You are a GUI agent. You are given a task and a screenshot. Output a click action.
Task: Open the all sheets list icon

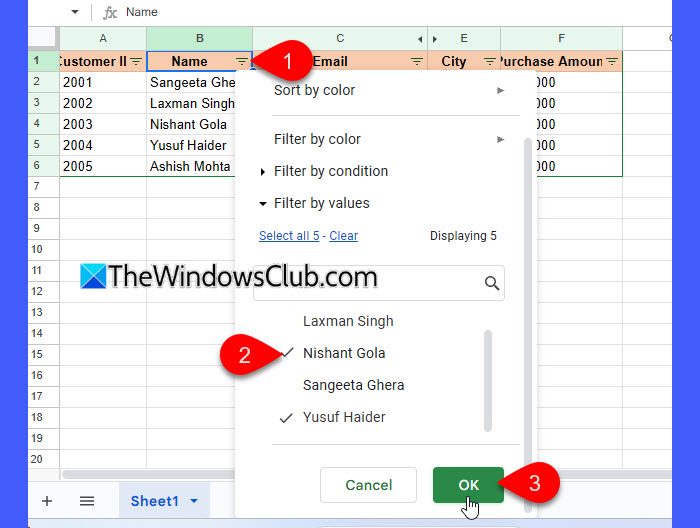(87, 501)
